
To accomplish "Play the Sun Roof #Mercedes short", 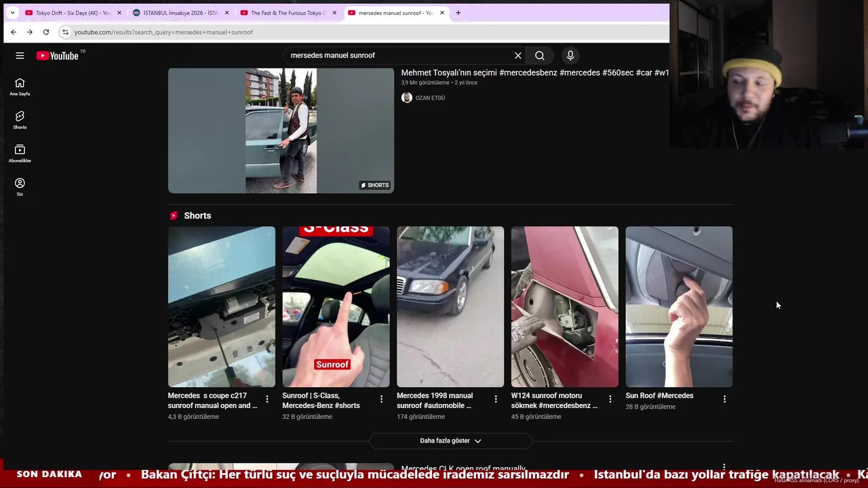I will click(679, 306).
